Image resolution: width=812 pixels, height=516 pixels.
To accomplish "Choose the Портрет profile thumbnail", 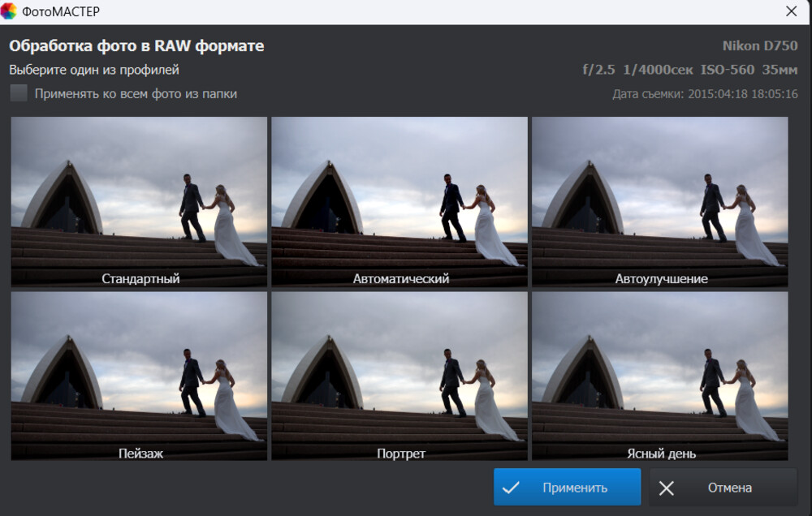I will click(x=400, y=376).
